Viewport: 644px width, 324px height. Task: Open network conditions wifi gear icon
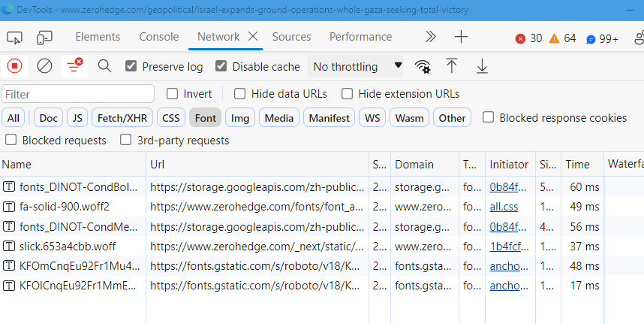pos(423,66)
